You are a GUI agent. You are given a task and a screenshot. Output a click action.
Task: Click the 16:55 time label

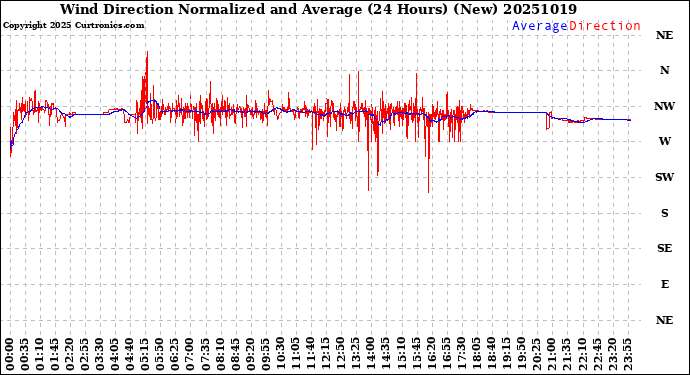pos(446,355)
